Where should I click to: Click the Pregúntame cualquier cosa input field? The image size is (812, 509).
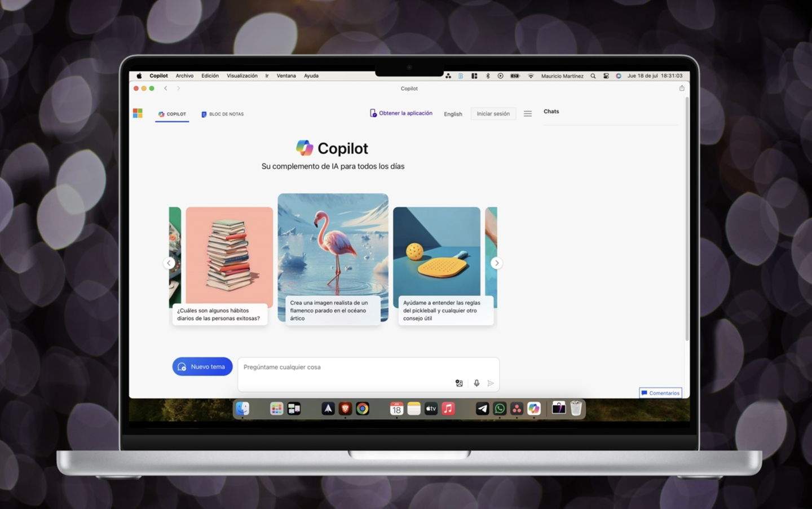[x=338, y=367]
